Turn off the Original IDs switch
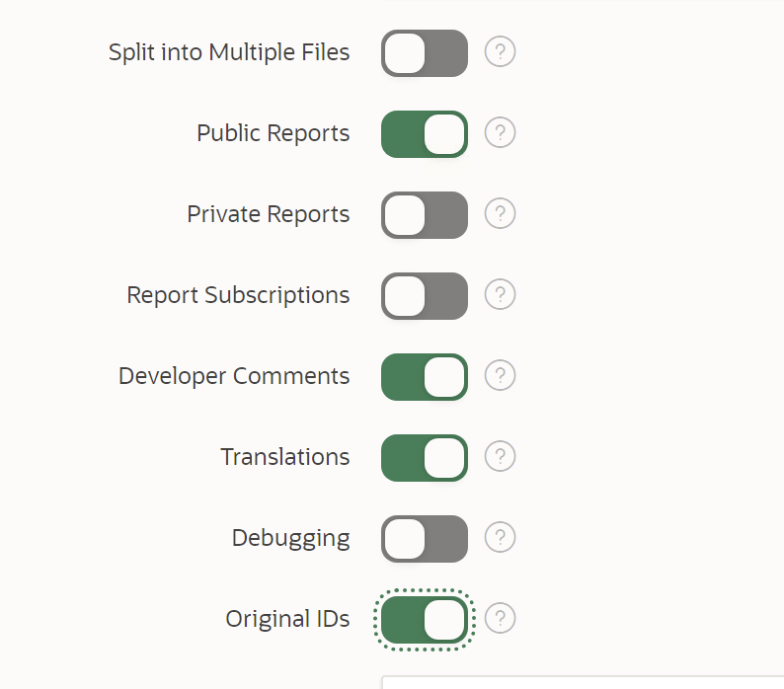784x689 pixels. pyautogui.click(x=425, y=620)
